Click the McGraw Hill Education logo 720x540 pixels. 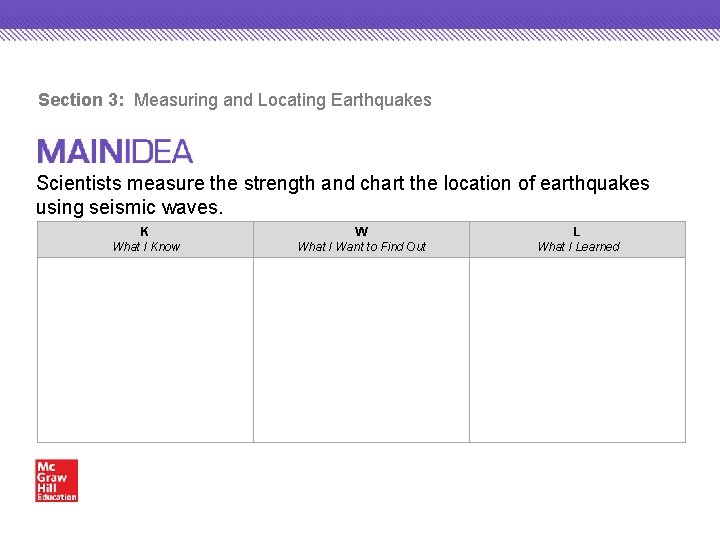tap(56, 480)
